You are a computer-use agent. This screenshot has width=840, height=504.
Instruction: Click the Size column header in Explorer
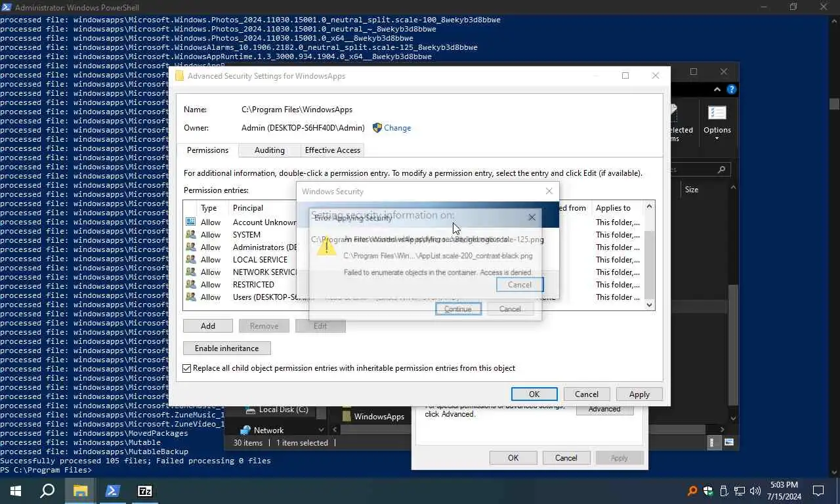pos(692,190)
